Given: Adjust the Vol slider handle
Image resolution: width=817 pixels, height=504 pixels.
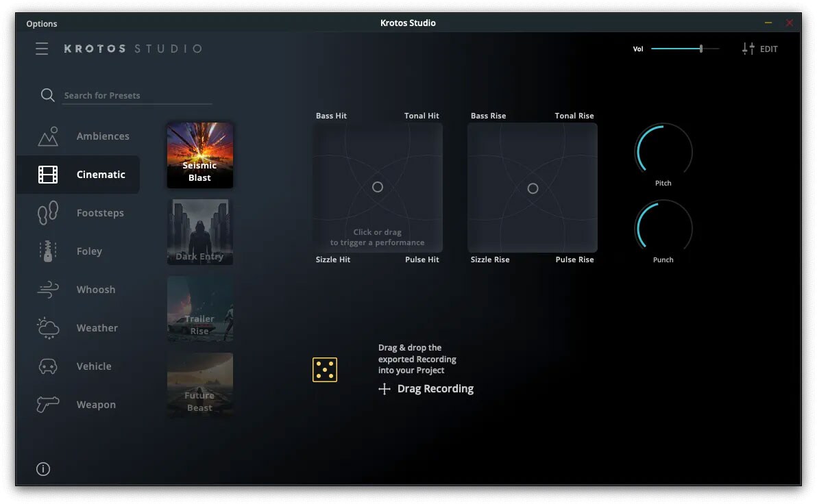Looking at the screenshot, I should pos(701,49).
